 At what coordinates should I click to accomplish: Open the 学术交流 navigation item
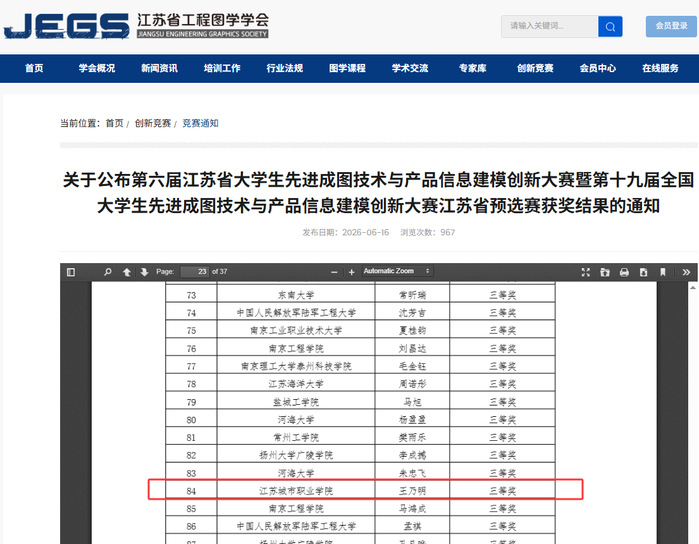(410, 68)
